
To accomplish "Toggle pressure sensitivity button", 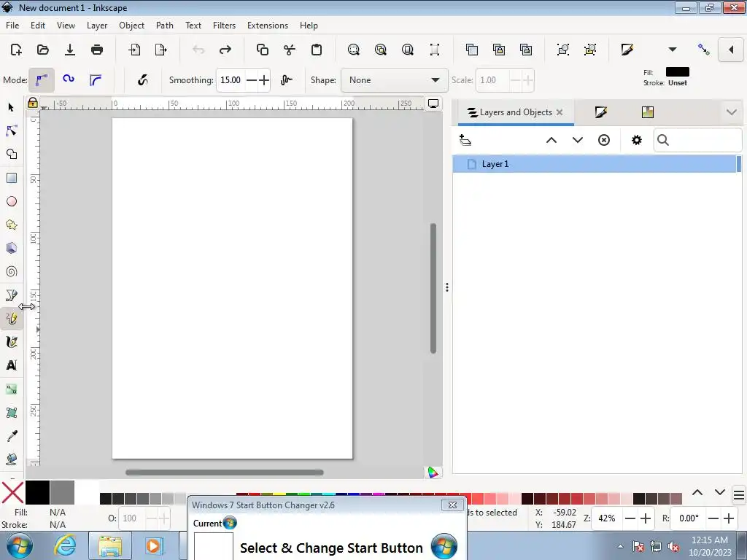I will pos(142,80).
